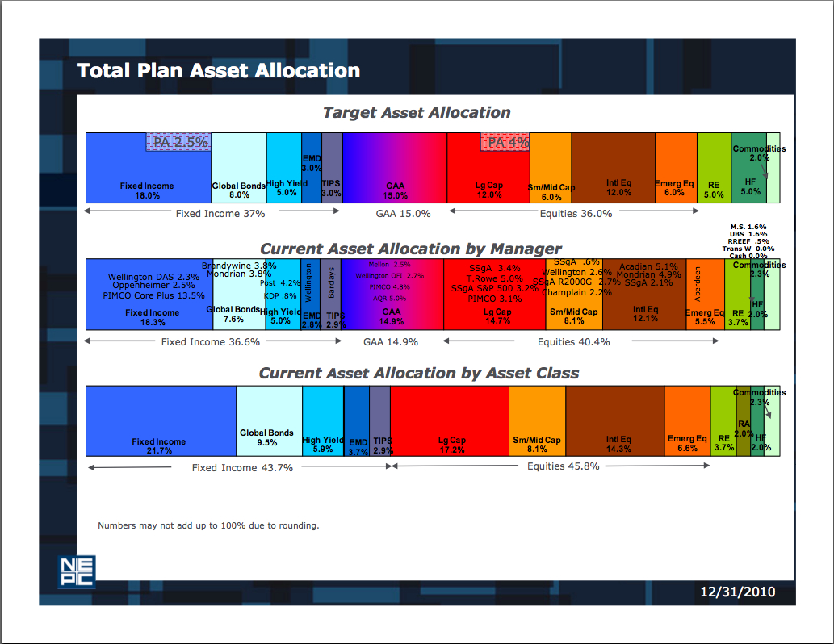The width and height of the screenshot is (834, 644).
Task: Click "Trans W 0.0%"
Action: coord(748,249)
